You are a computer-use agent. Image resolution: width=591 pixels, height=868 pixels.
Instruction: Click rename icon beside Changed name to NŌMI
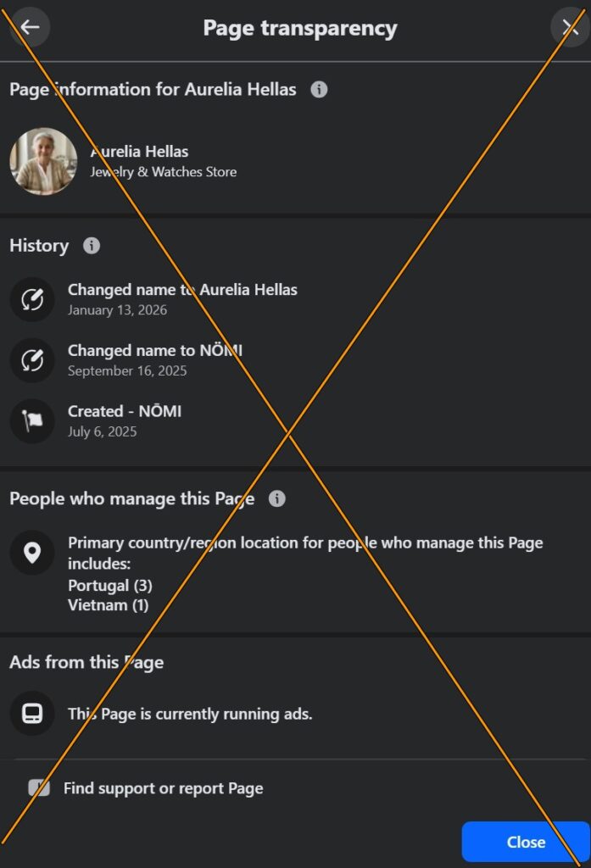pos(32,360)
